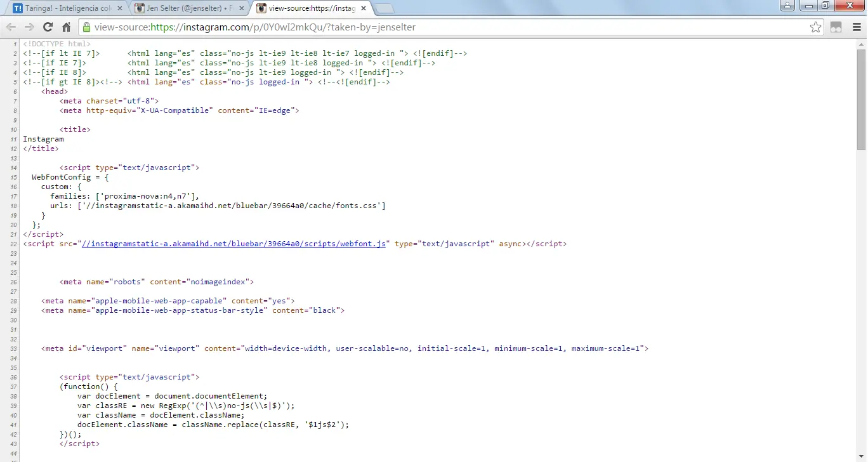Select the view-source:https://instag tab

coord(310,9)
